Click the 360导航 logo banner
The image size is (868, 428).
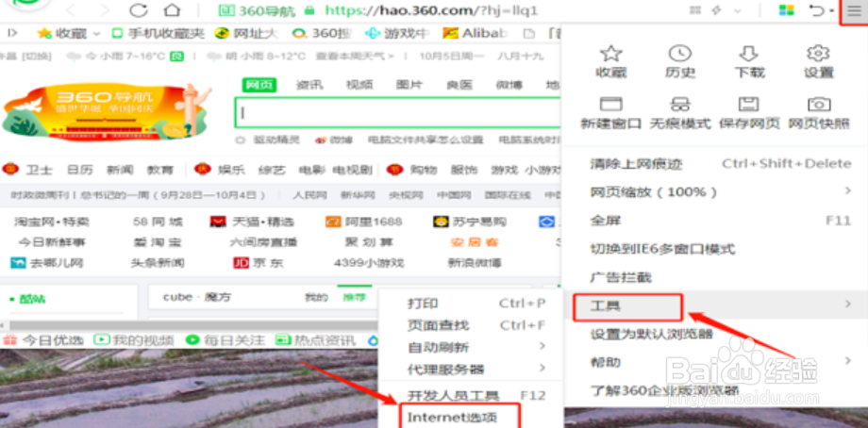[x=107, y=113]
